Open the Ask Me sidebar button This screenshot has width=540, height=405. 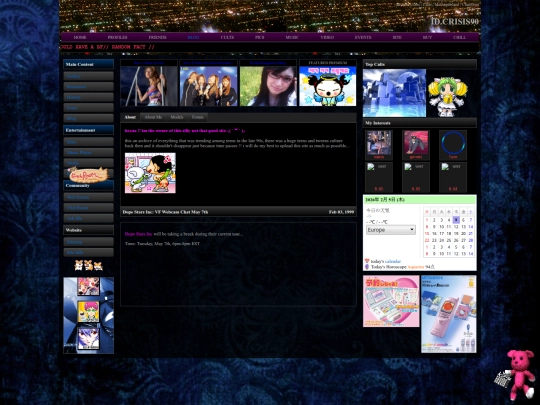[x=89, y=218]
